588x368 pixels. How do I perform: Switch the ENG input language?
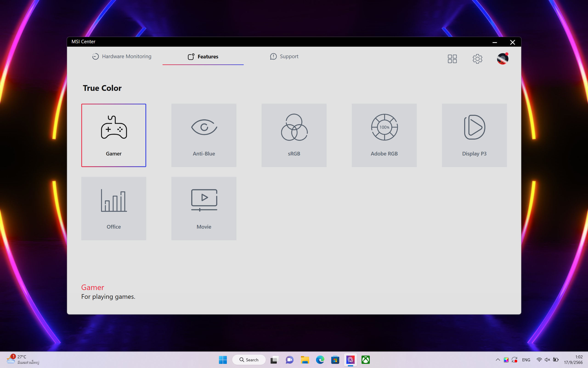point(526,360)
